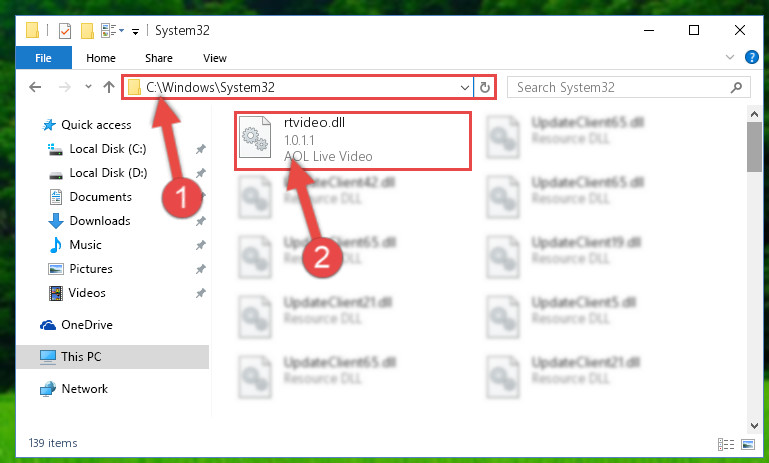
Task: Click the New Folder quick-access icon
Action: coord(87,30)
